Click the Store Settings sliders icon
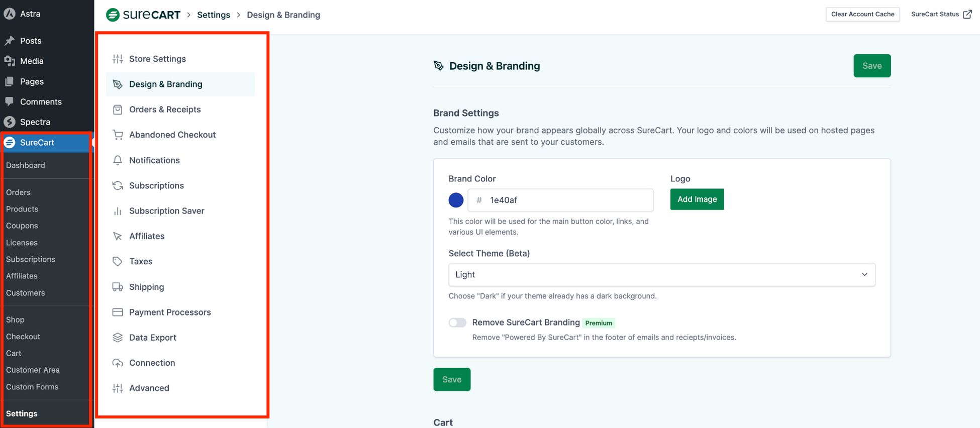 118,59
